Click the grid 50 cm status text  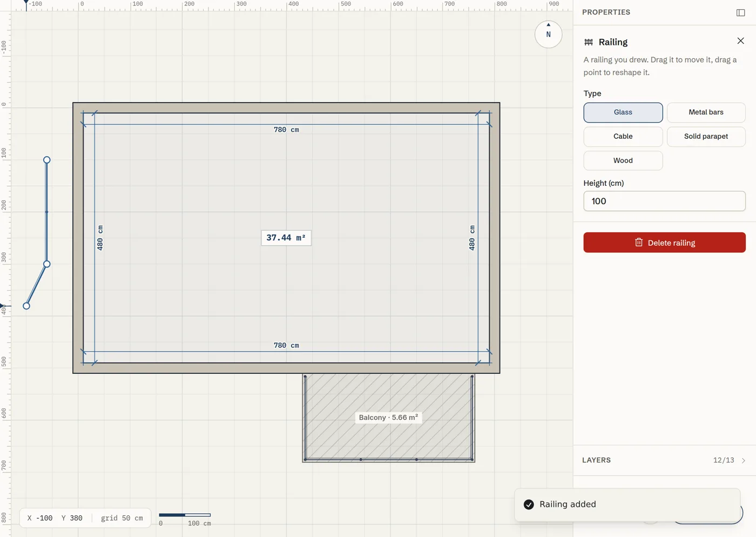pyautogui.click(x=122, y=518)
